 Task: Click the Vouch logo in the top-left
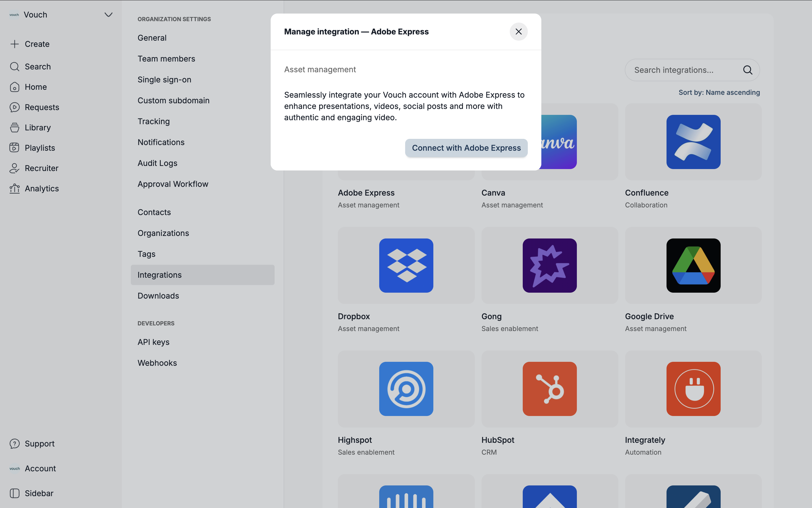pos(14,15)
